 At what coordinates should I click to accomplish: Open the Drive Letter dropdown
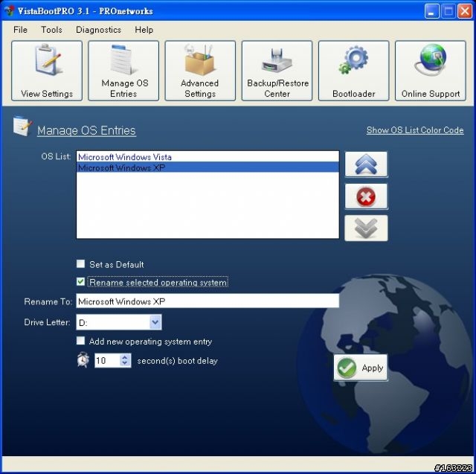(x=155, y=322)
